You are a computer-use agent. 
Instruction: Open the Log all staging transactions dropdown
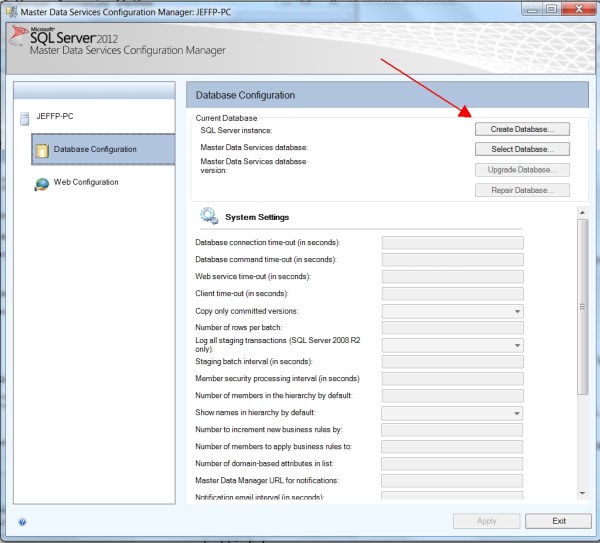452,346
